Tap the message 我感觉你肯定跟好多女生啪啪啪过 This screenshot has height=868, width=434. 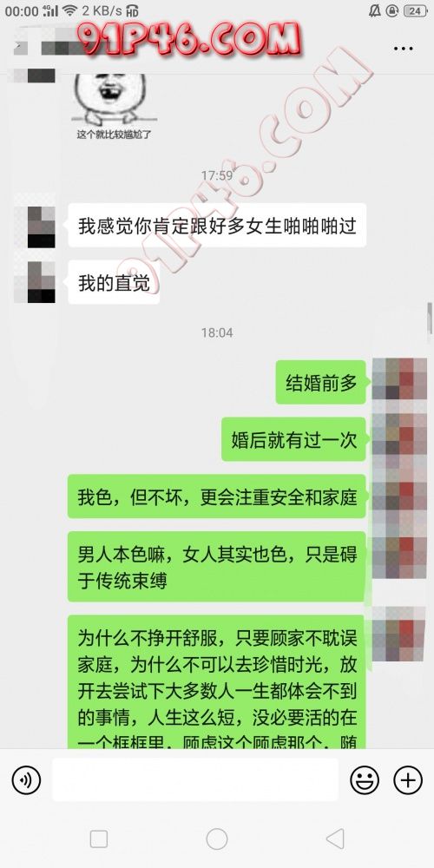click(x=217, y=227)
